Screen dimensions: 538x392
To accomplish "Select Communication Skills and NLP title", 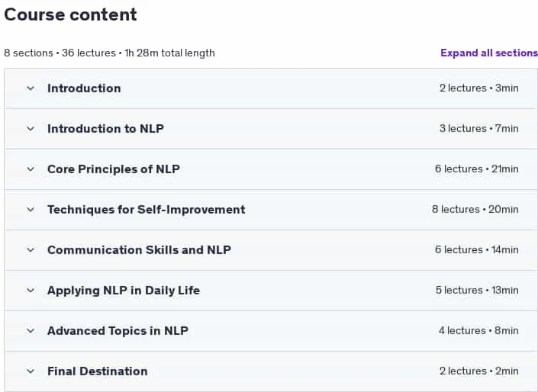I will tap(139, 250).
